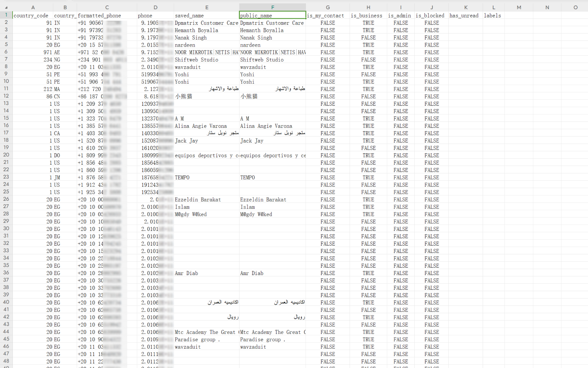Select public_name cell 'Jack Jay'
588x368 pixels.
(x=272, y=141)
